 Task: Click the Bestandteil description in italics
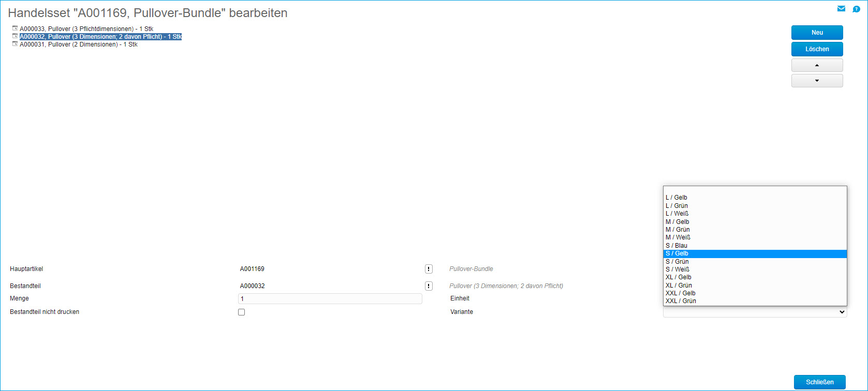[506, 286]
